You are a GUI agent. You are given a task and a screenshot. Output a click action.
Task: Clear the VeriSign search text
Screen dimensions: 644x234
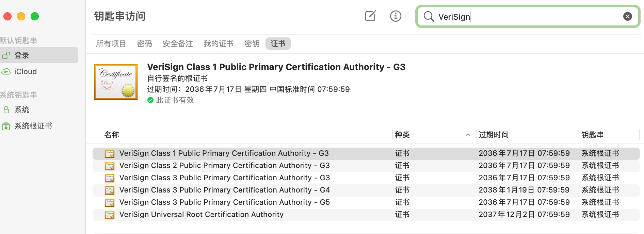[627, 16]
